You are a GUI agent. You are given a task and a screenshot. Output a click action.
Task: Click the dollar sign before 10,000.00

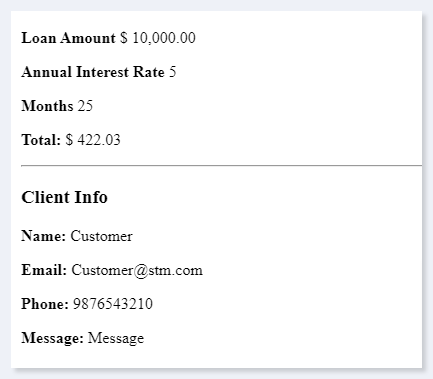pos(124,38)
